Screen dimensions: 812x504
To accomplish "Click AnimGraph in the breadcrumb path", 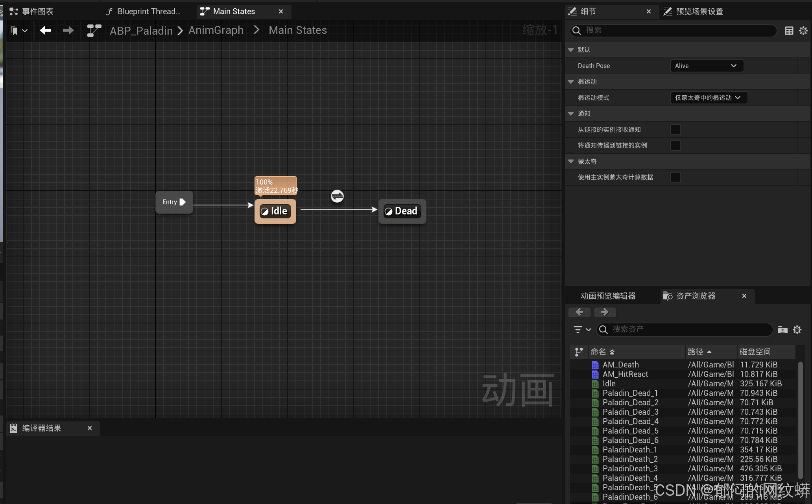I will tap(216, 30).
